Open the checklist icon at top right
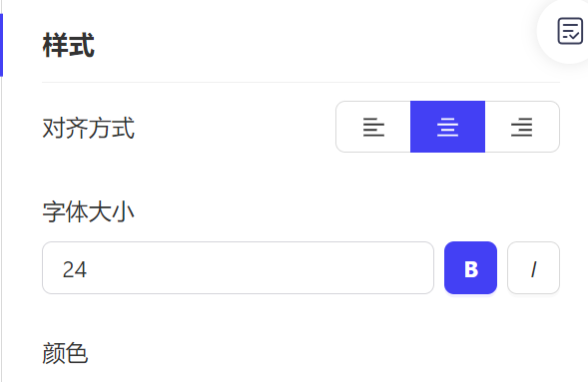Image resolution: width=588 pixels, height=382 pixels. (x=570, y=31)
